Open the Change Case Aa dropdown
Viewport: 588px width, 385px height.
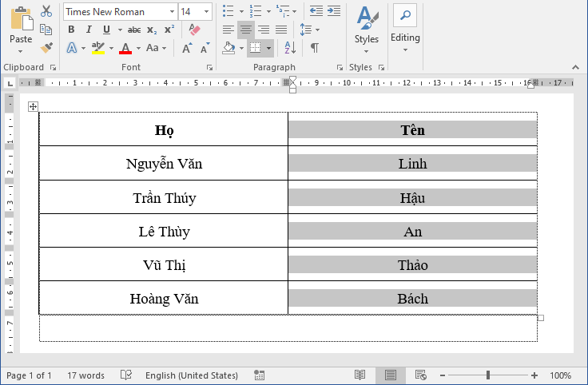coord(156,48)
